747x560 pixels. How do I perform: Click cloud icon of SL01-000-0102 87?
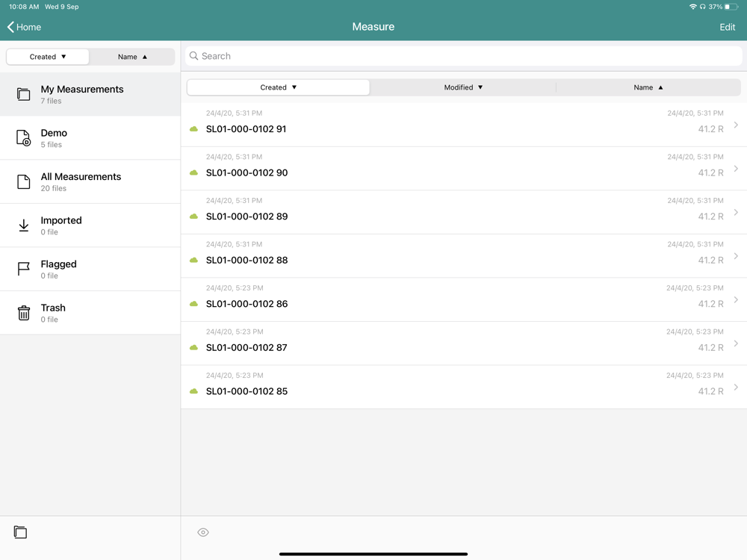click(194, 348)
